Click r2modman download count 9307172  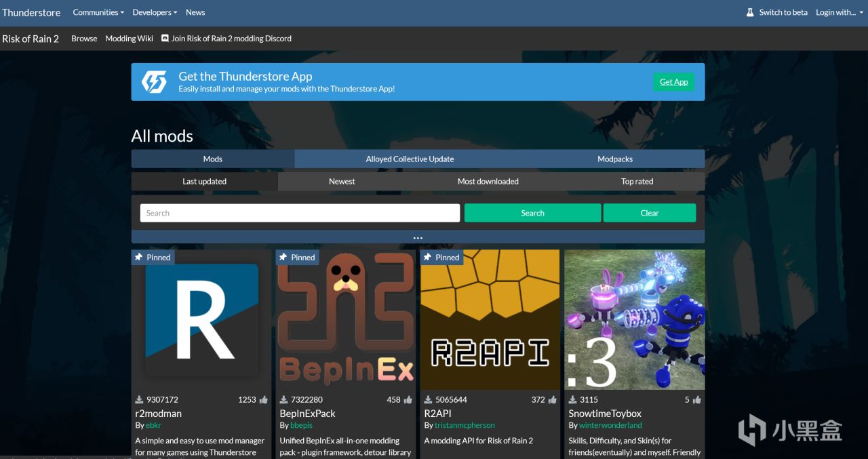162,400
